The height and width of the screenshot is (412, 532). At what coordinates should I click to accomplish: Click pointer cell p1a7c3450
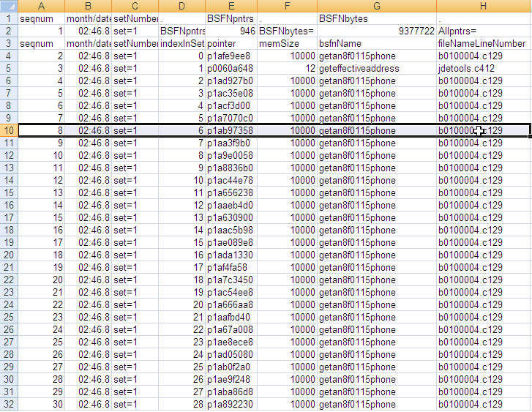231,280
